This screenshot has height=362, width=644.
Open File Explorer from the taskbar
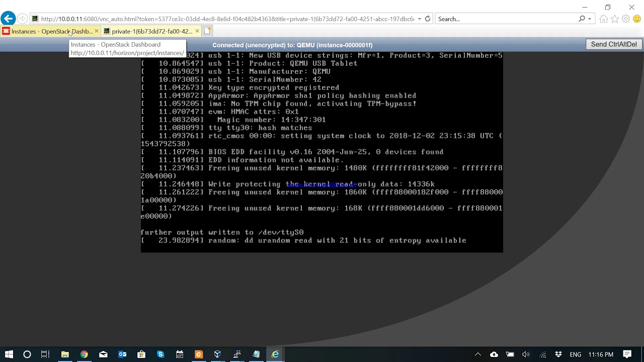tap(65, 354)
